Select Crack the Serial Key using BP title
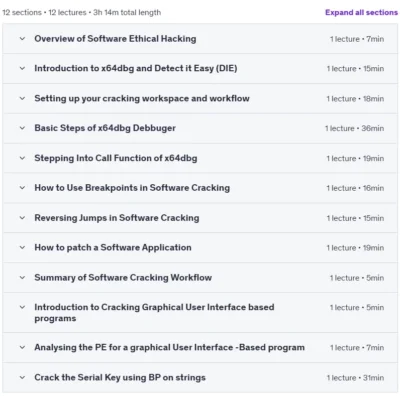 120,377
